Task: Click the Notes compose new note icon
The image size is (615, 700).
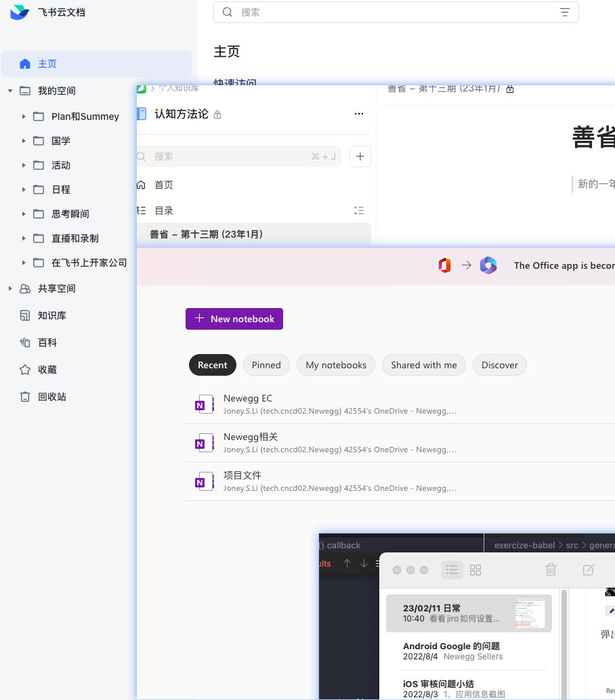Action: point(589,569)
